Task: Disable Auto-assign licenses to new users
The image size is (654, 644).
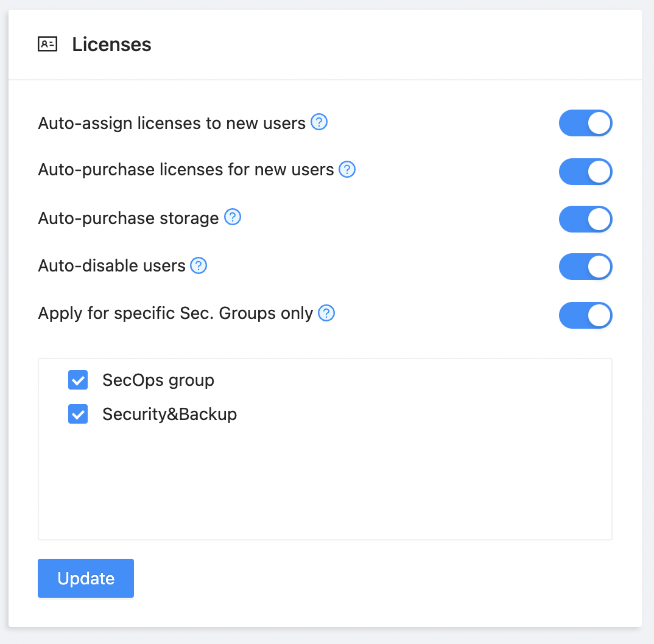Action: (585, 123)
